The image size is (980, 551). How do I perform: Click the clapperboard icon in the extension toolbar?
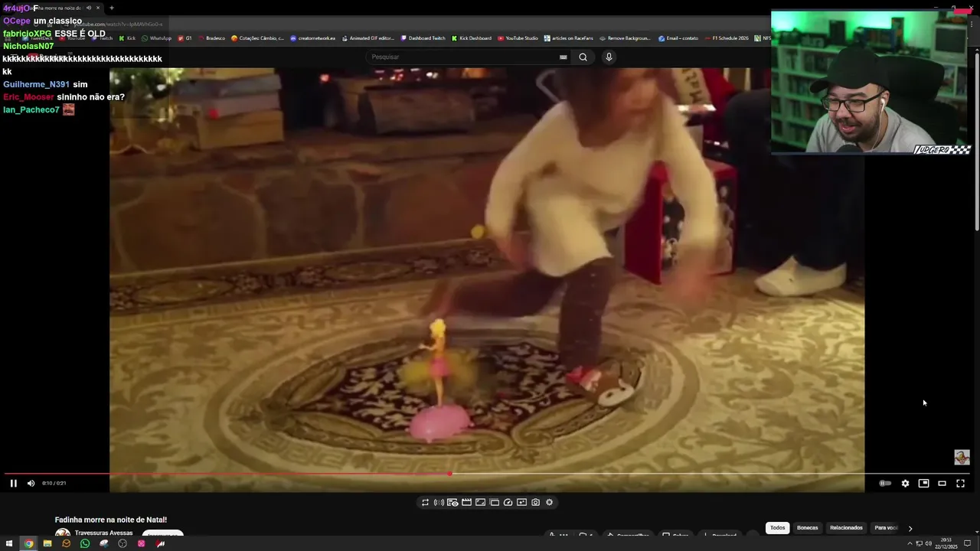coord(466,502)
